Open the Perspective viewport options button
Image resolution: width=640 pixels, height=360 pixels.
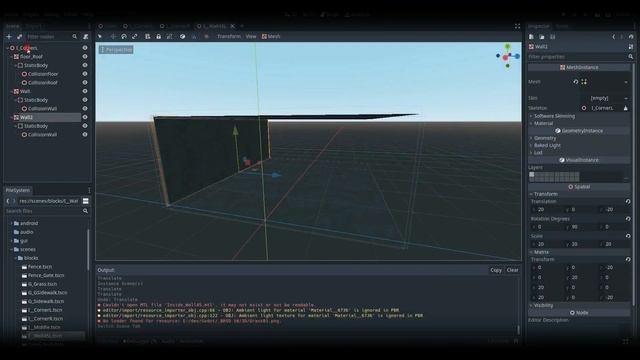116,50
